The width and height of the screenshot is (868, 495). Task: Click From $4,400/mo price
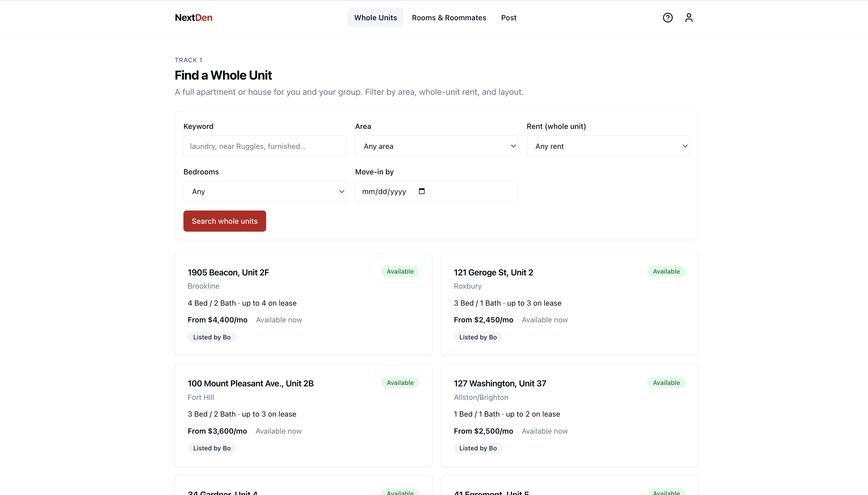(217, 320)
